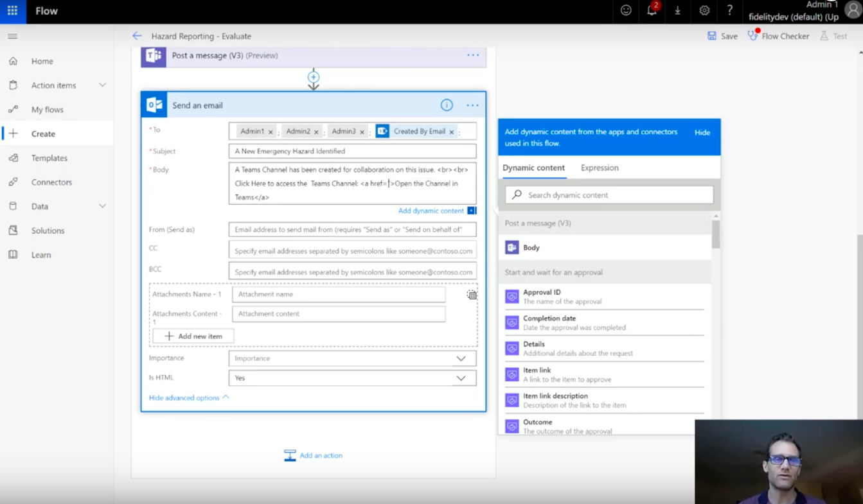
Task: Click the Save button
Action: pyautogui.click(x=722, y=36)
